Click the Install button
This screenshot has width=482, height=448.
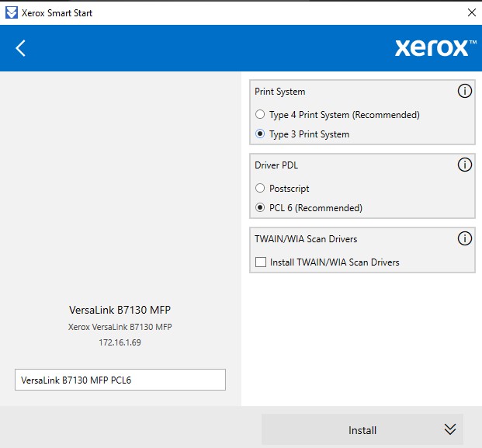tap(362, 429)
